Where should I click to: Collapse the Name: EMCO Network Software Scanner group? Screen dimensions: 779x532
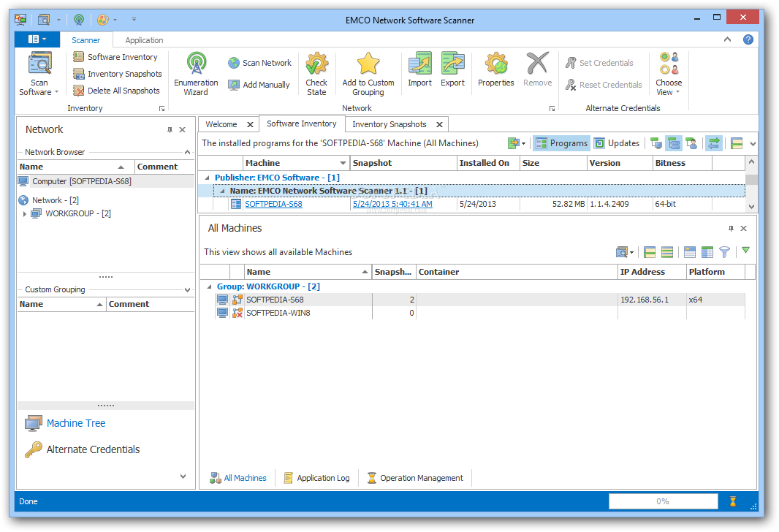click(222, 191)
